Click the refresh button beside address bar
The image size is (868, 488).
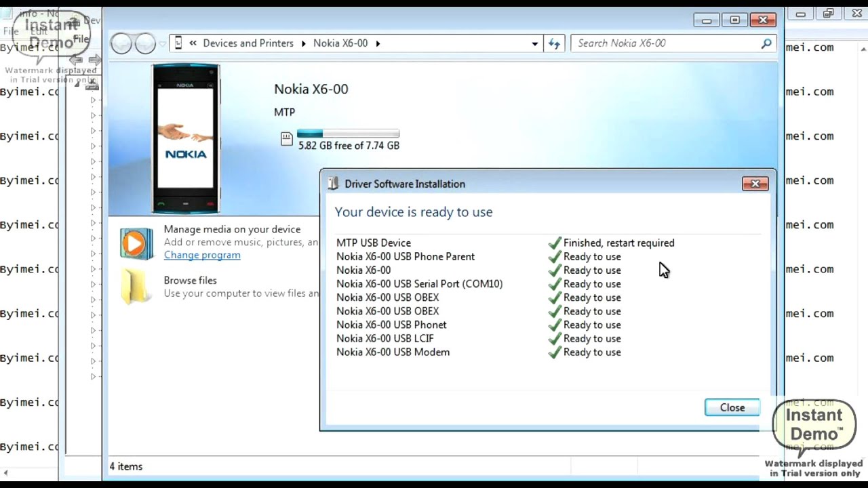click(555, 43)
